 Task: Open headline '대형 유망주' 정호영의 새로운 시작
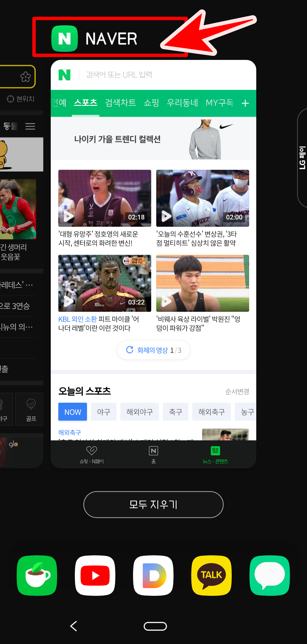(98, 239)
